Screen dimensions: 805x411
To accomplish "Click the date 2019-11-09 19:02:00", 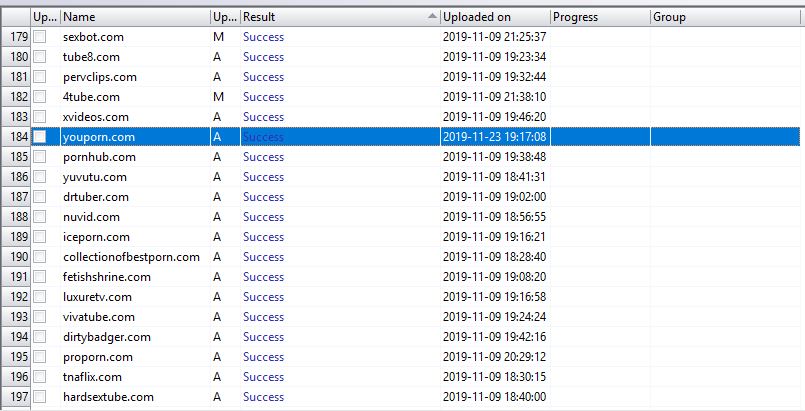I will point(494,197).
